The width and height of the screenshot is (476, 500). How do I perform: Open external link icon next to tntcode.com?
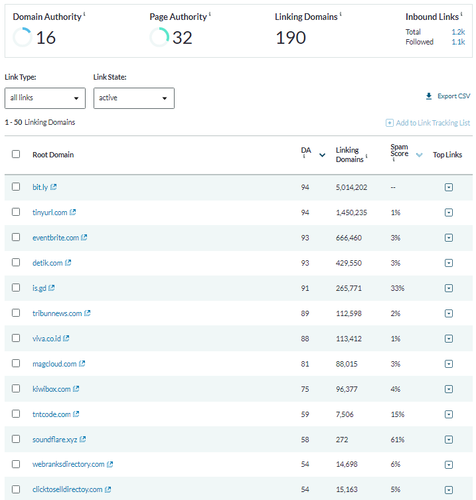pos(76,414)
